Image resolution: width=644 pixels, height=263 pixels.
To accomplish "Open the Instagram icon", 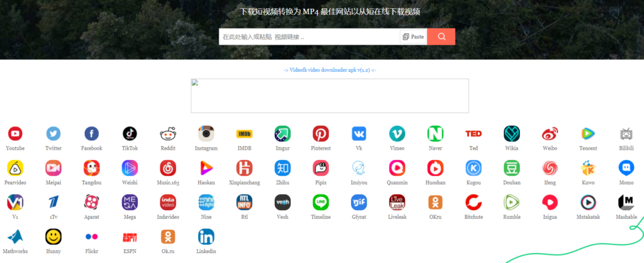I will [206, 133].
